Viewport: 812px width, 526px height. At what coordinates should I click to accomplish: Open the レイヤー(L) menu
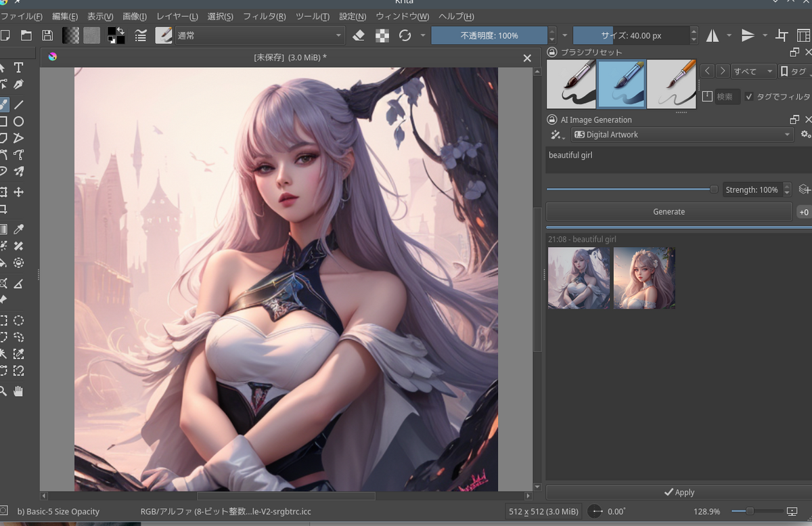coord(177,16)
